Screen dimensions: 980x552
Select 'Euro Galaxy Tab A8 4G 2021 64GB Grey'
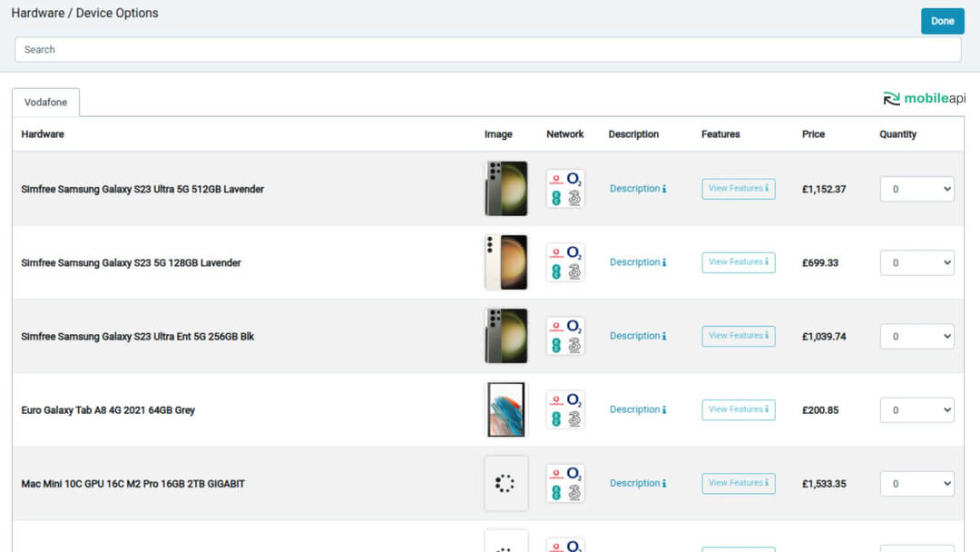coord(108,410)
